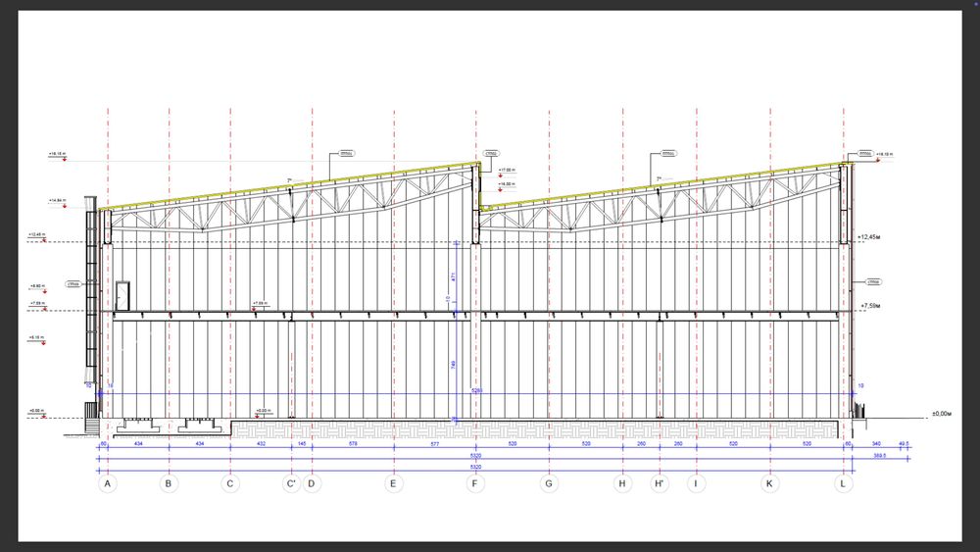Select the column under axis C'
The image size is (980, 552).
click(291, 370)
